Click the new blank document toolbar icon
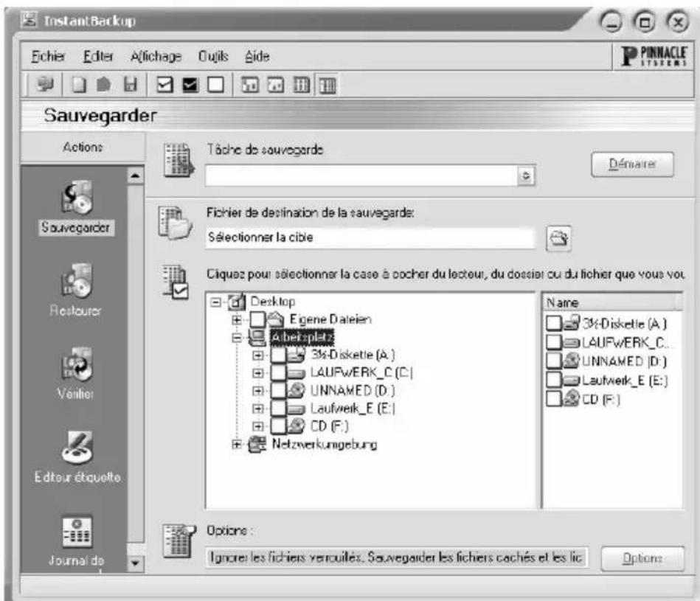 pos(79,84)
